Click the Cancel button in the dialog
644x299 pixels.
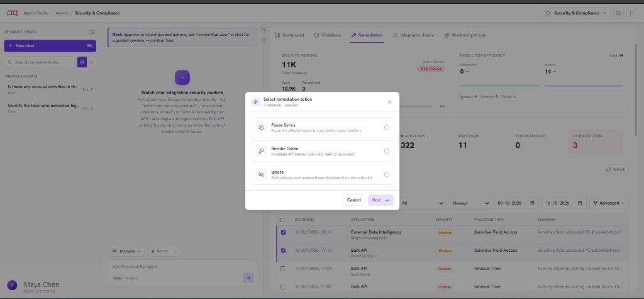[353, 200]
